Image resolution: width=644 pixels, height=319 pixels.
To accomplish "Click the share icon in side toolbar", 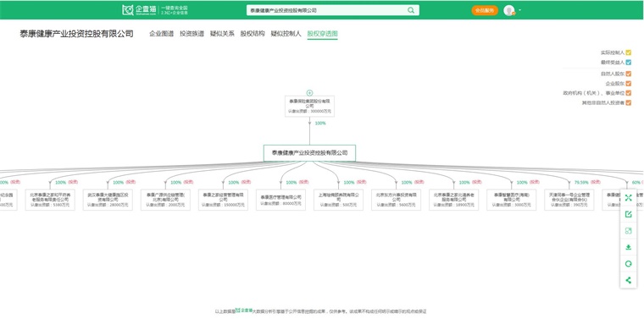I will (628, 280).
